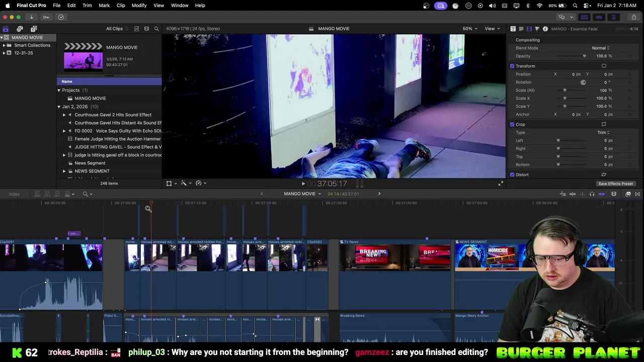Toggle clip grouping options icon in browser
The image size is (644, 362).
pos(136,29)
